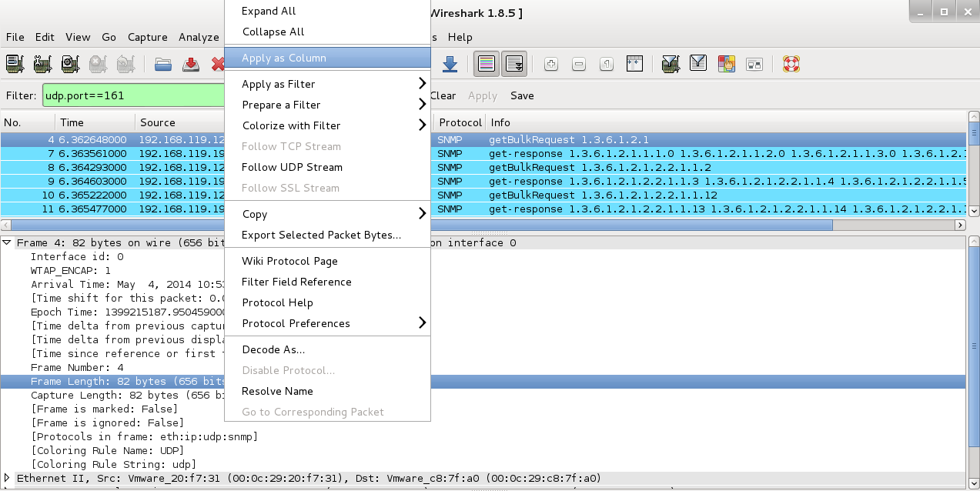Click the Epoch Time detail line
This screenshot has width=980, height=491.
[x=128, y=312]
